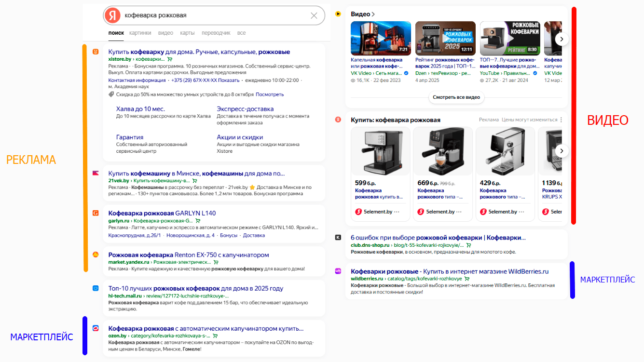Open the Экспресс-доставка sitelink
This screenshot has width=644, height=362.
tap(245, 109)
